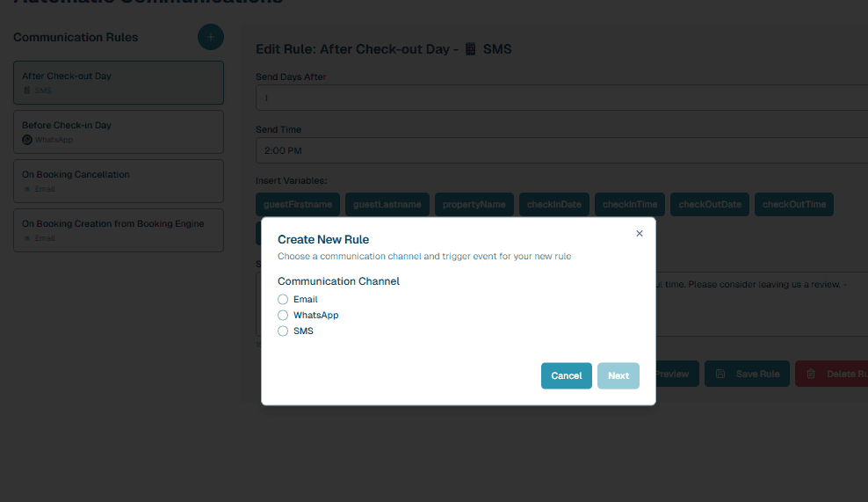Close the Create New Rule dialog with X
This screenshot has width=868, height=502.
tap(640, 234)
